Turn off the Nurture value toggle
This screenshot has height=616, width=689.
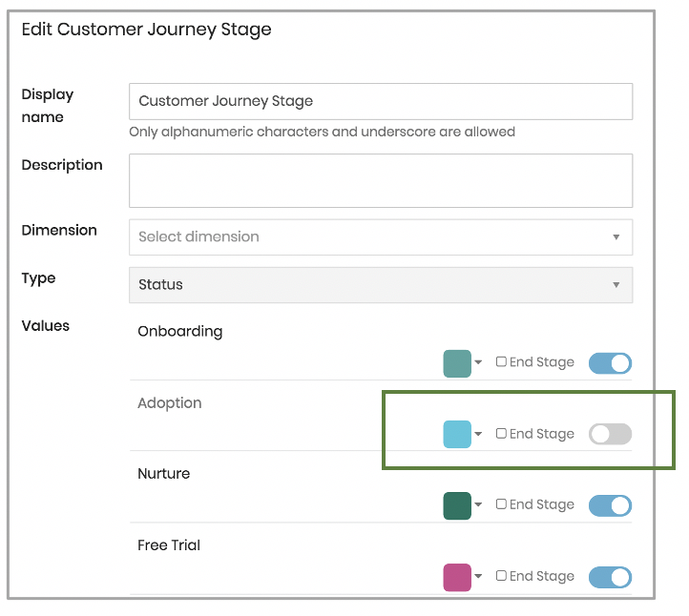pos(610,505)
